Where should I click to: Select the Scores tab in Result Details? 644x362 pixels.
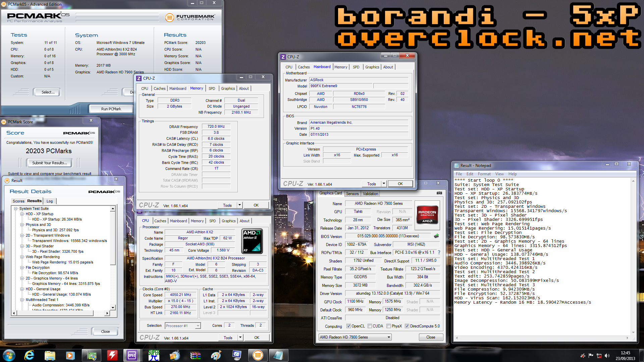(18, 201)
